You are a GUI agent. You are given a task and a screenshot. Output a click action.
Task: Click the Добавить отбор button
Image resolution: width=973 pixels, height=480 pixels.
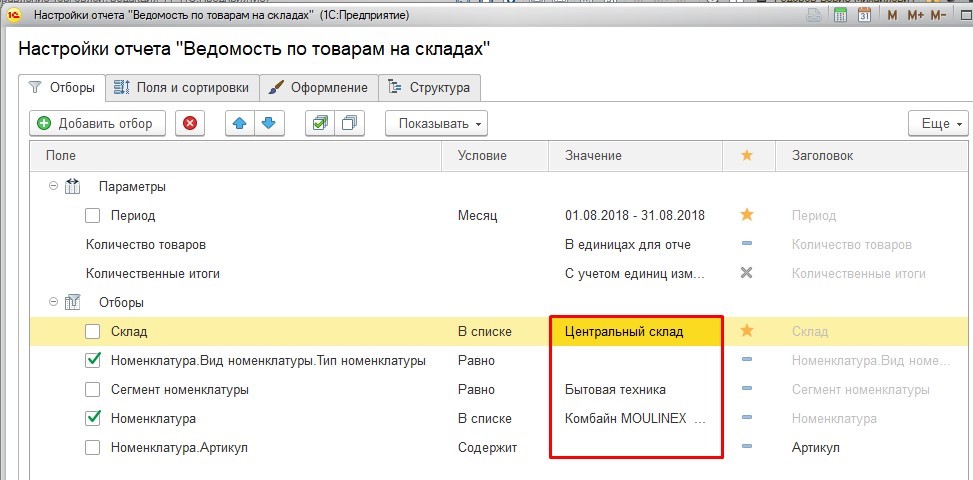click(x=95, y=123)
